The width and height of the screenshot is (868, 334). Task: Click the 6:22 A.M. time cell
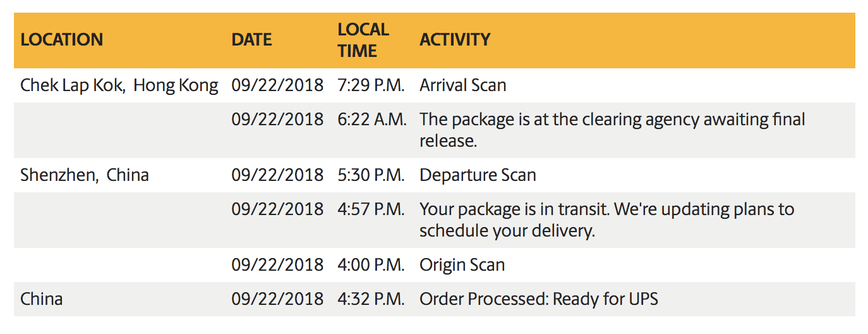pyautogui.click(x=372, y=119)
